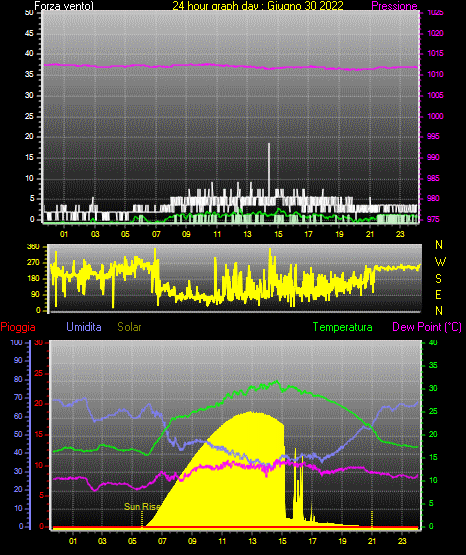Screen dimensions: 466x555
Task: Select the Umidita legend label
Action: 84,327
